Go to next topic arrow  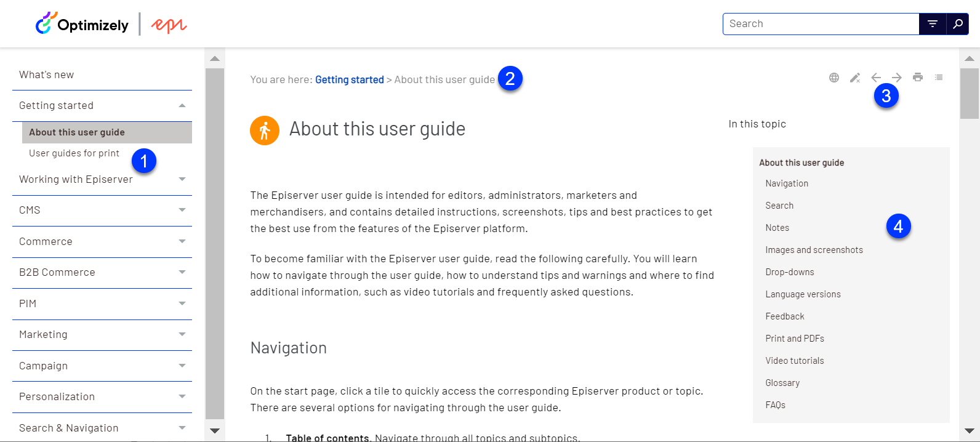[x=897, y=78]
